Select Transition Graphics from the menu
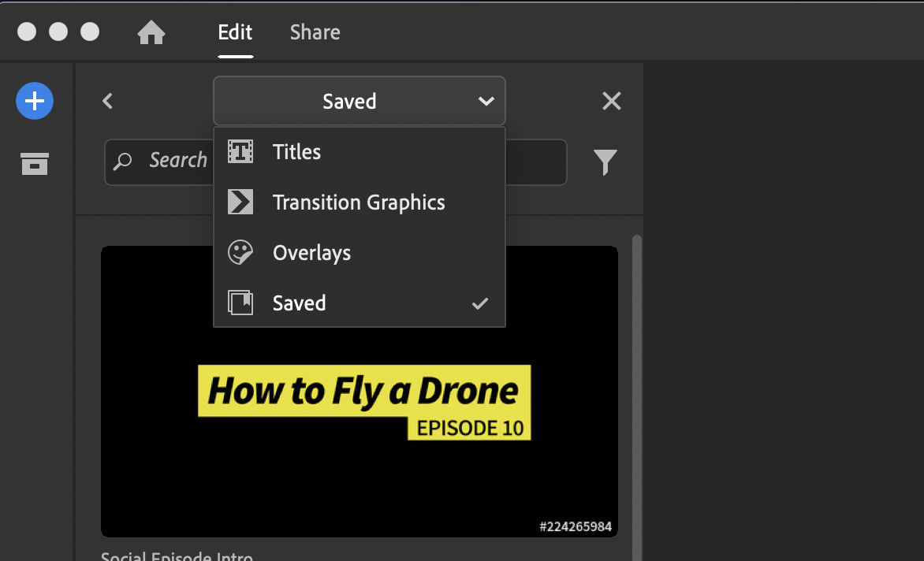This screenshot has width=924, height=561. tap(359, 202)
